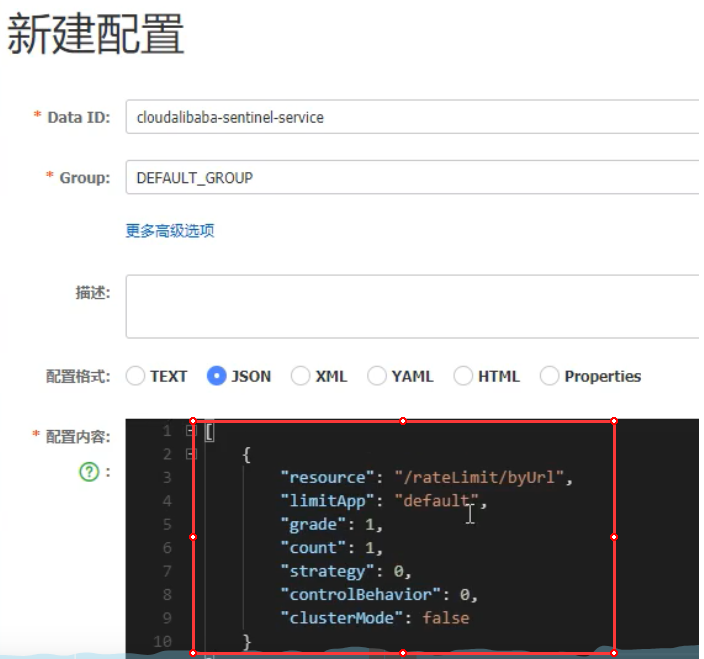Click the 新建配置 page heading

point(96,34)
